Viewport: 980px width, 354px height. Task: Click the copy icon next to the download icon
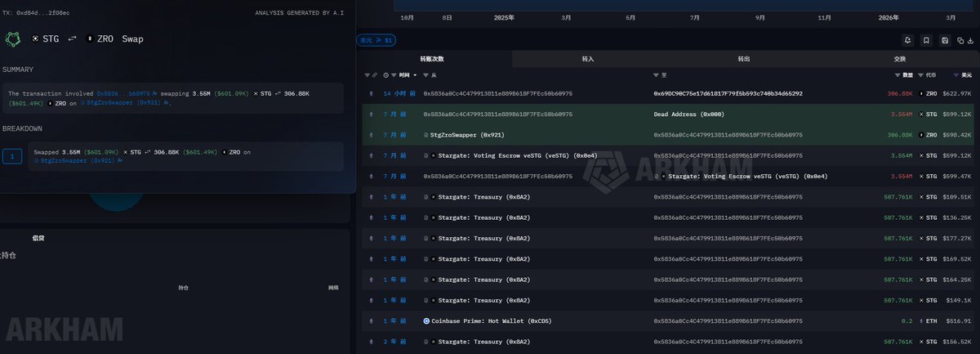(959, 40)
